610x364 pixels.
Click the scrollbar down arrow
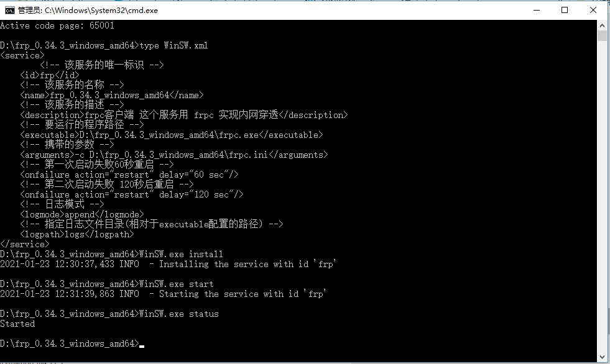click(602, 357)
